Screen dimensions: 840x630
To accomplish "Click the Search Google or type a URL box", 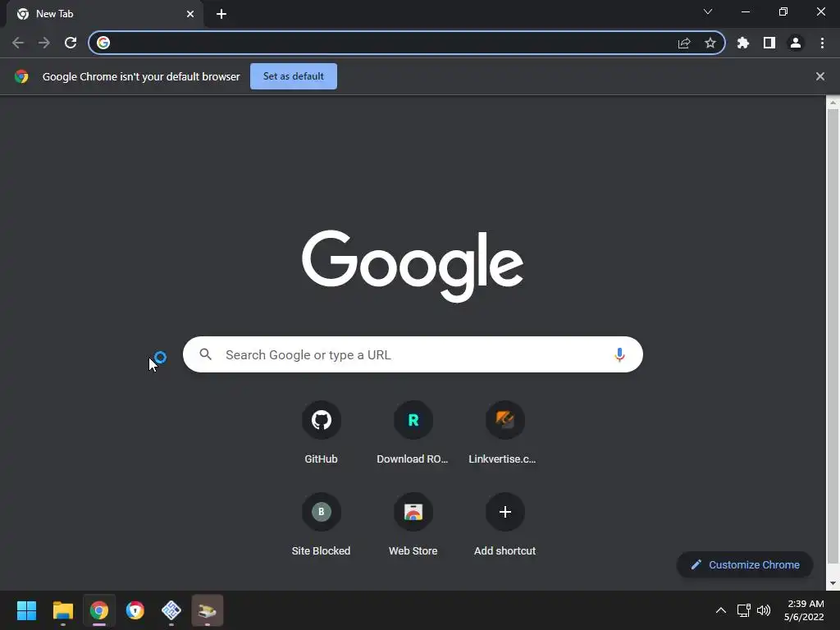I will [x=413, y=354].
